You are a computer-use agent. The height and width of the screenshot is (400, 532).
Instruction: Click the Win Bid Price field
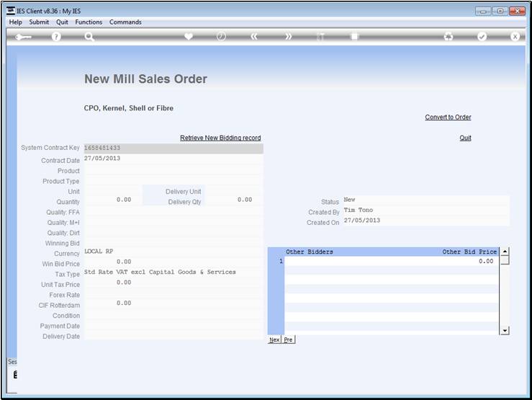(x=173, y=262)
